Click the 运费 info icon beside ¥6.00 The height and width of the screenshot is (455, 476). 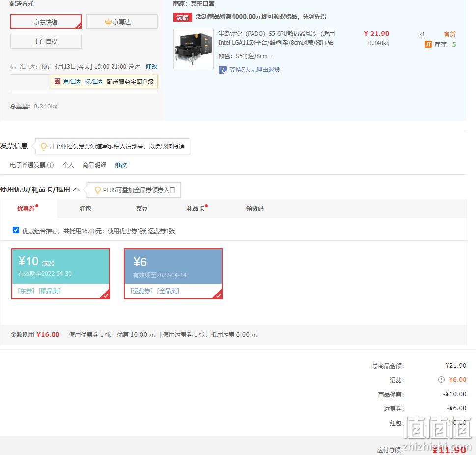point(441,380)
